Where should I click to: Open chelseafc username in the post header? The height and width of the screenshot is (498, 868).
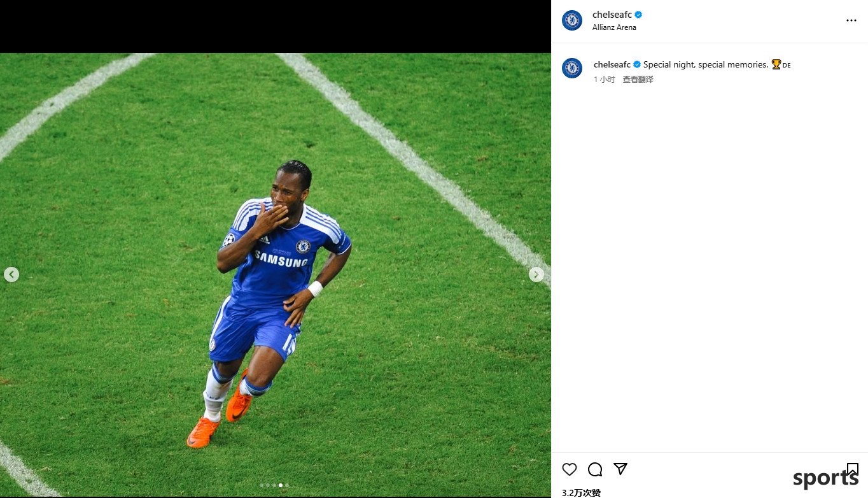point(612,15)
